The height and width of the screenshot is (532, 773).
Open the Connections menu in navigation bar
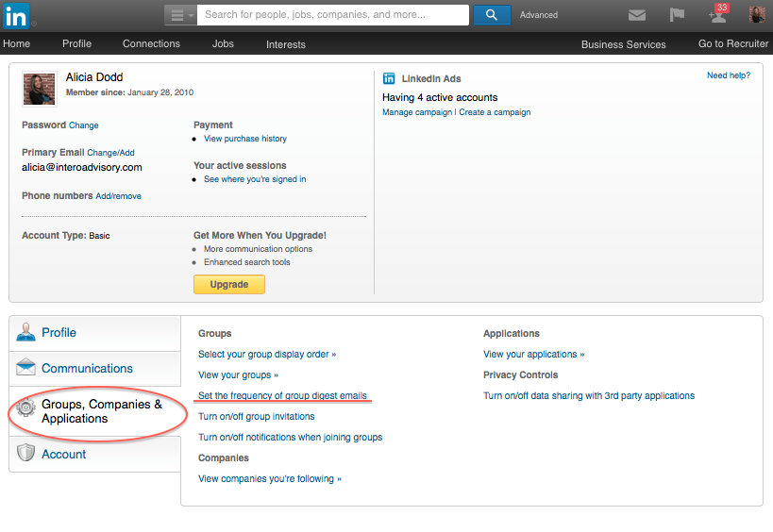[151, 44]
